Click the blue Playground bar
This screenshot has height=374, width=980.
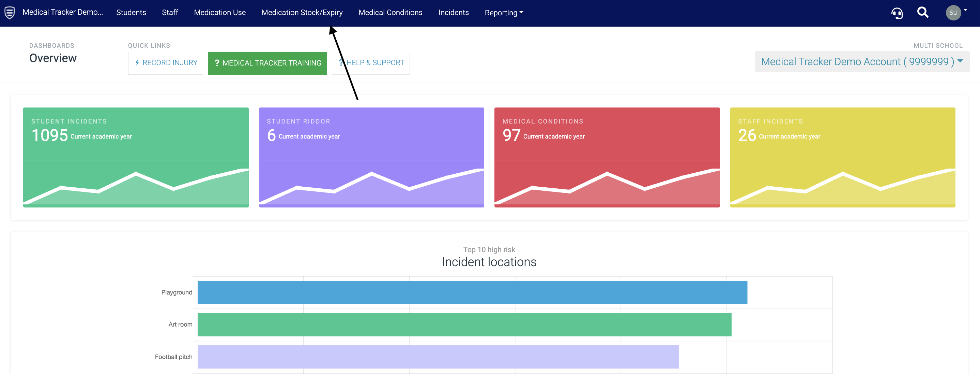472,292
